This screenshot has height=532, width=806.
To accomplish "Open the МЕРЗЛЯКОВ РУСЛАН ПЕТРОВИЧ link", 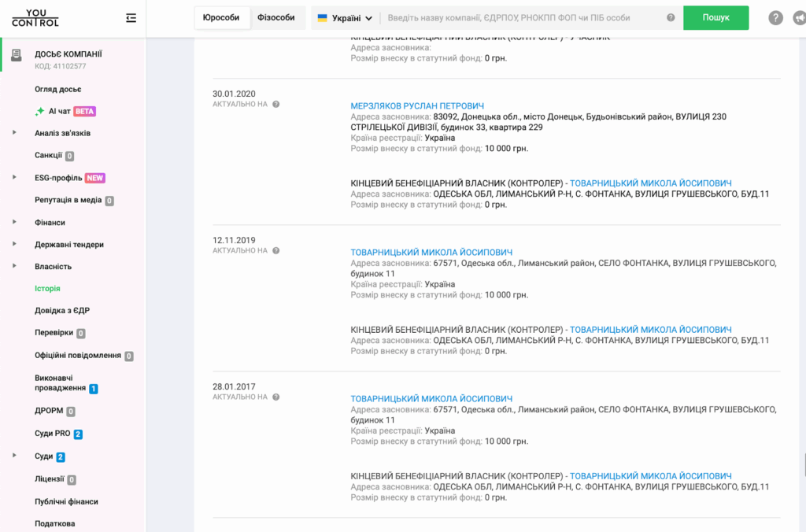I will coord(417,105).
